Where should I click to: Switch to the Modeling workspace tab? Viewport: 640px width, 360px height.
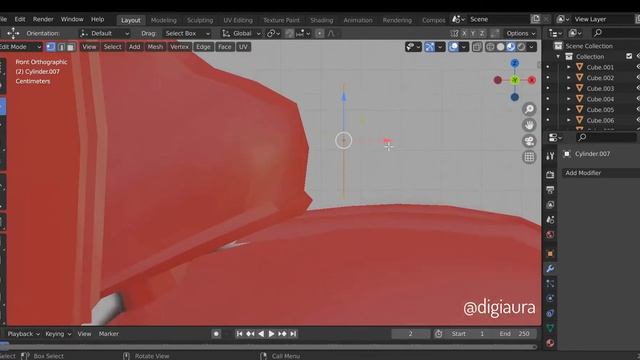pyautogui.click(x=164, y=20)
